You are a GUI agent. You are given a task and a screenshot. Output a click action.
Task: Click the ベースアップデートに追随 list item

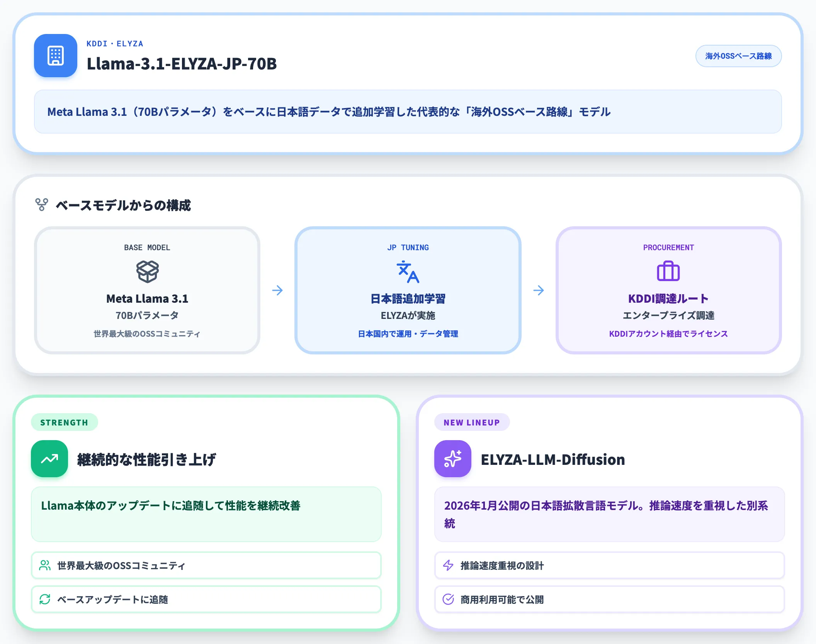tap(206, 599)
